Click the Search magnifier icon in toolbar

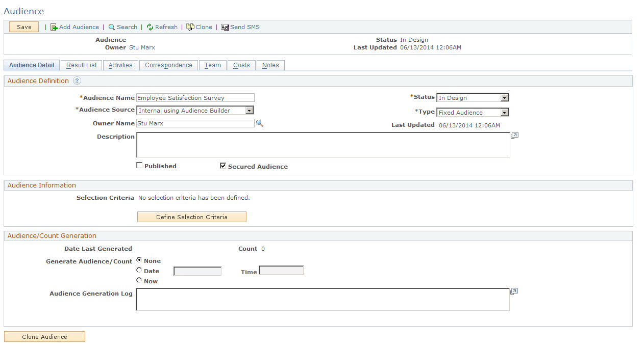(x=111, y=27)
